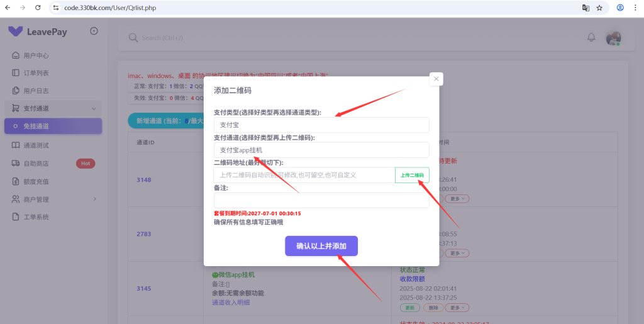Click 状态正常 status text in row 3145
644x324 pixels.
tap(413, 270)
